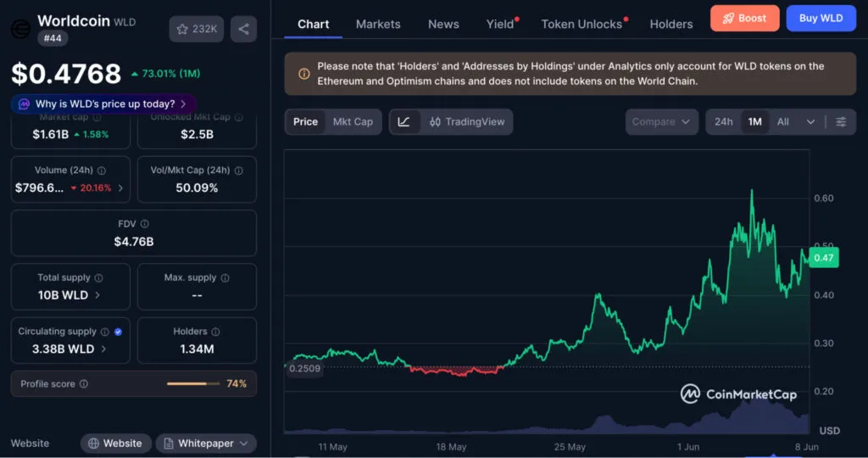Select the Mkt Cap chart toggle

pyautogui.click(x=353, y=122)
